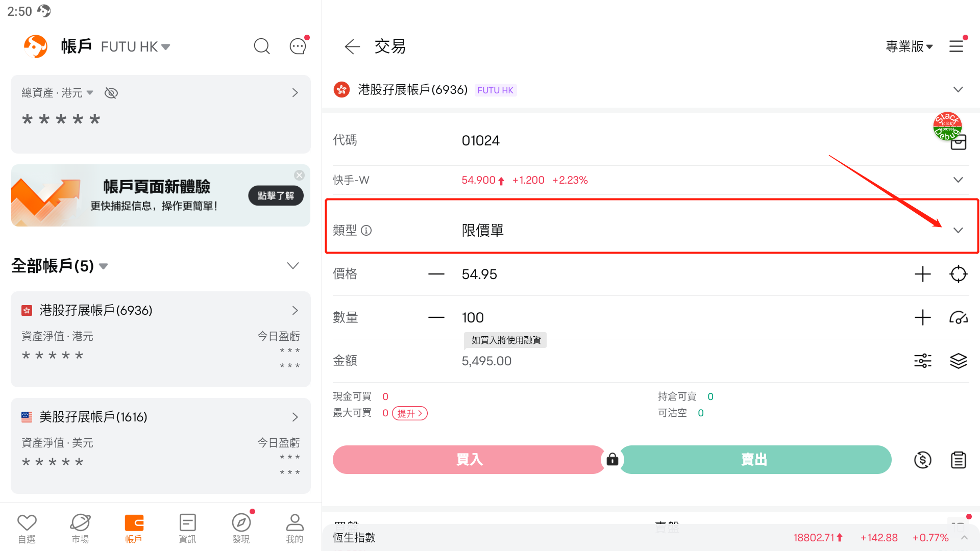980x551 pixels.
Task: Click the FUTU HK account tag
Action: [x=496, y=90]
